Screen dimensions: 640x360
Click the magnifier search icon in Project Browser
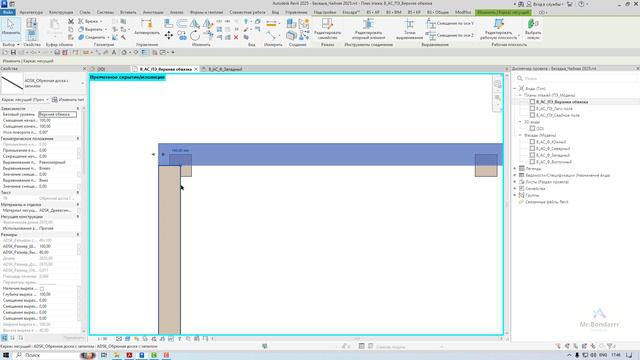point(520,78)
